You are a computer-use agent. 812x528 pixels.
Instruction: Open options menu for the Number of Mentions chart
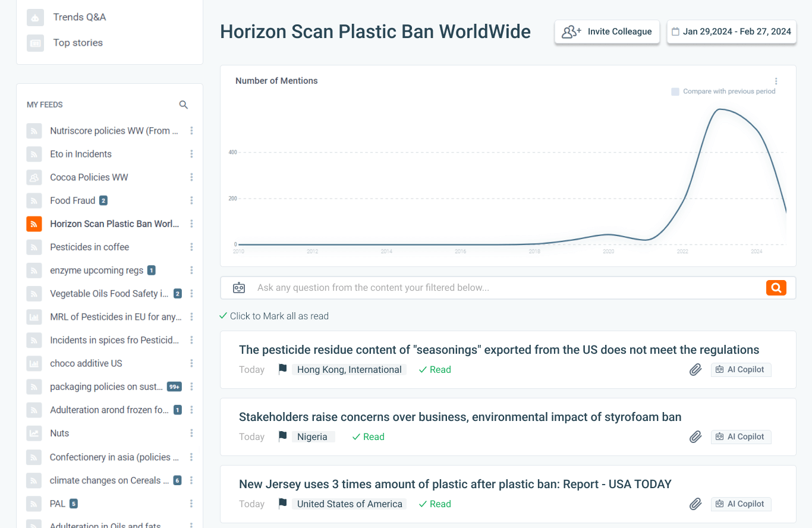[776, 81]
